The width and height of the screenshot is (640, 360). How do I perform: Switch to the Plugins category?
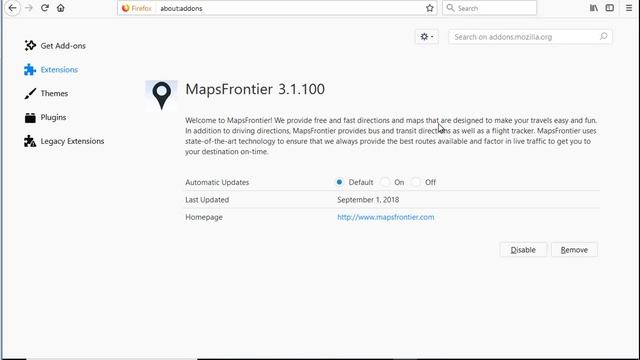tap(53, 118)
